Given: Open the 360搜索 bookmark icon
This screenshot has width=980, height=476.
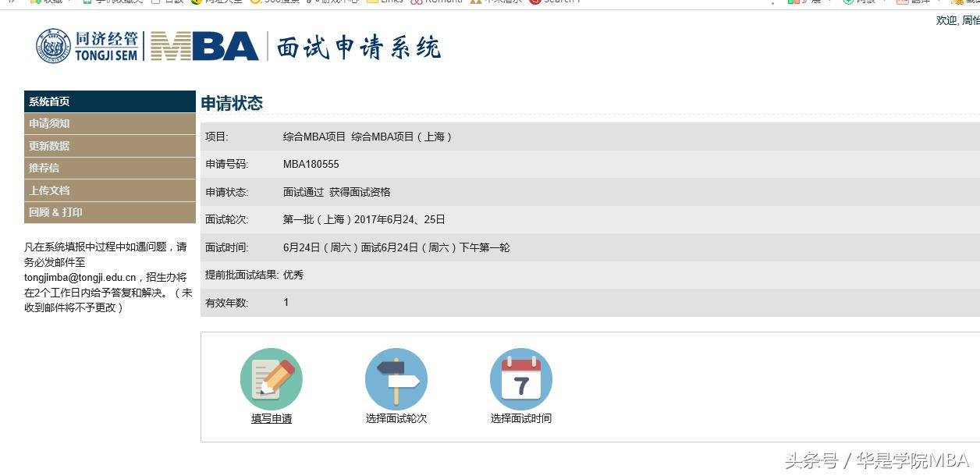Looking at the screenshot, I should pos(255,3).
